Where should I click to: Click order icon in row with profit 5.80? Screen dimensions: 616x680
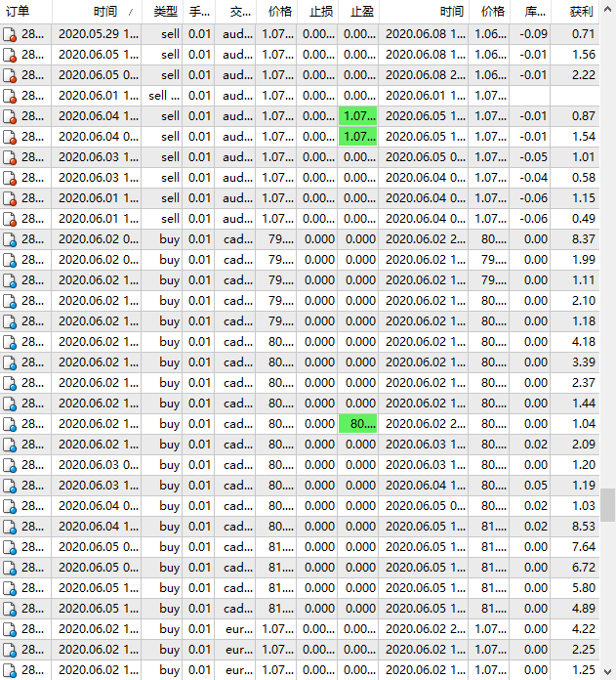10,588
